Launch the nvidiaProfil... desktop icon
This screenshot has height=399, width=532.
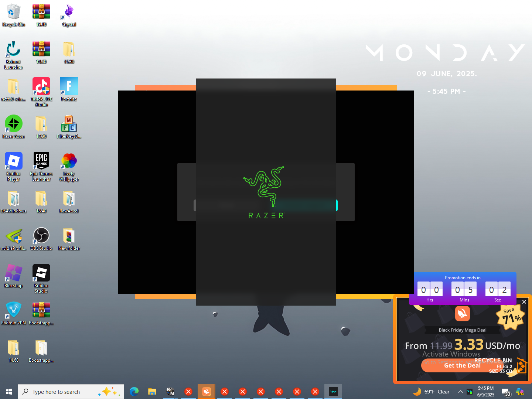click(14, 239)
